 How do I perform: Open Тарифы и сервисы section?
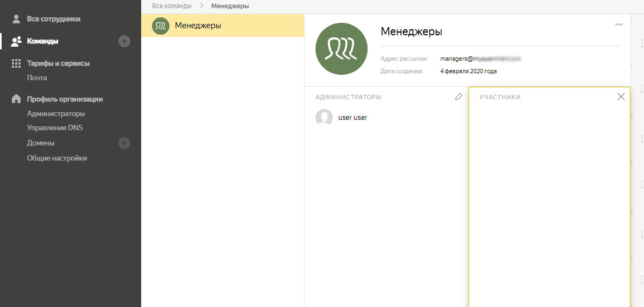(x=58, y=63)
